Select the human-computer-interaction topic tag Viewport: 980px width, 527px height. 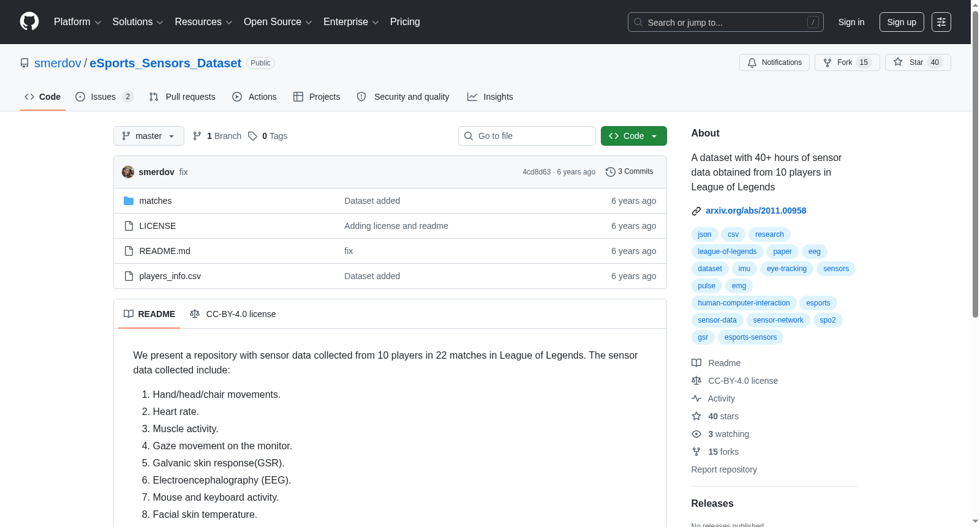pos(744,303)
